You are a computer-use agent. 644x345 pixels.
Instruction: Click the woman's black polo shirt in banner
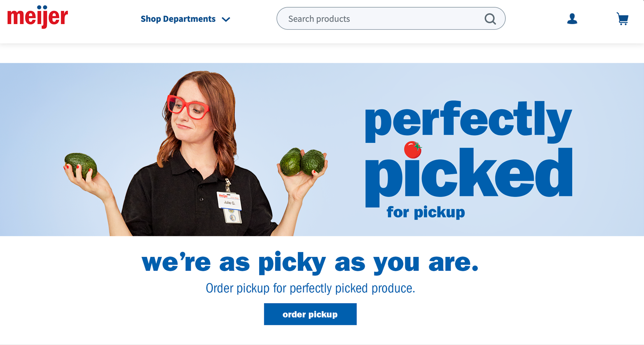click(x=198, y=198)
